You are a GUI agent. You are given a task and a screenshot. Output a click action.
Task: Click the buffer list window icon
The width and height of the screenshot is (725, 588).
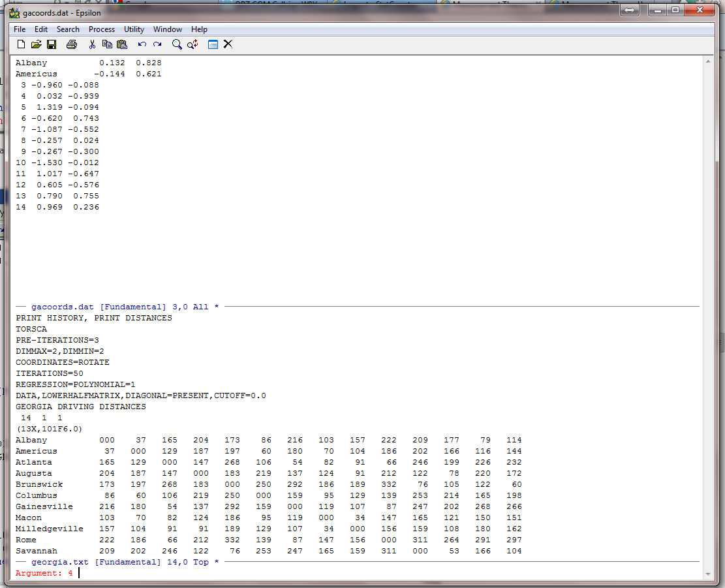[213, 44]
